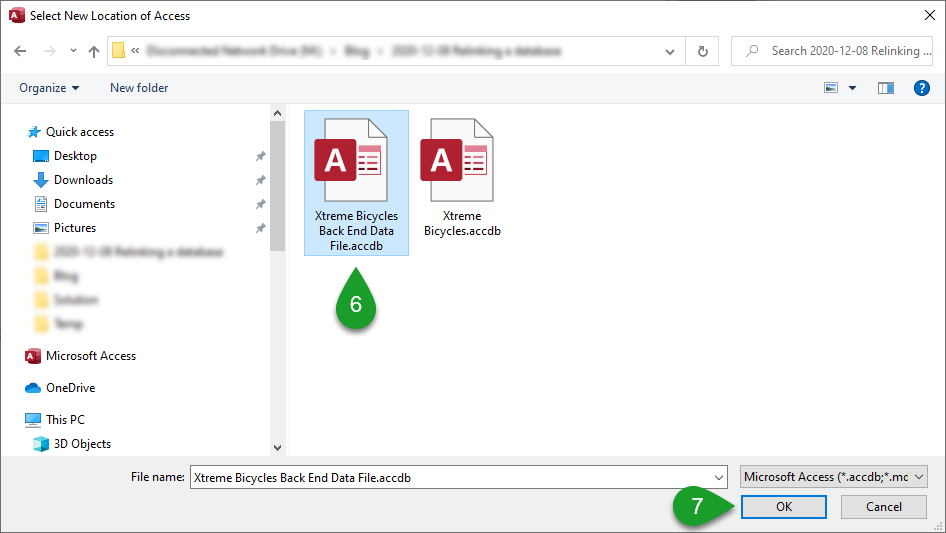
Task: Click the Pictures folder icon
Action: pyautogui.click(x=40, y=228)
